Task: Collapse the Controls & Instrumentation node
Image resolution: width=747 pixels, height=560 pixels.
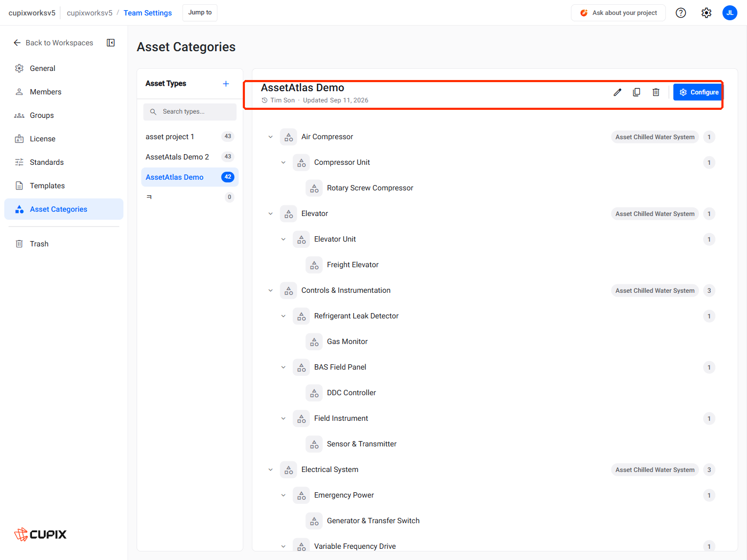Action: 271,291
